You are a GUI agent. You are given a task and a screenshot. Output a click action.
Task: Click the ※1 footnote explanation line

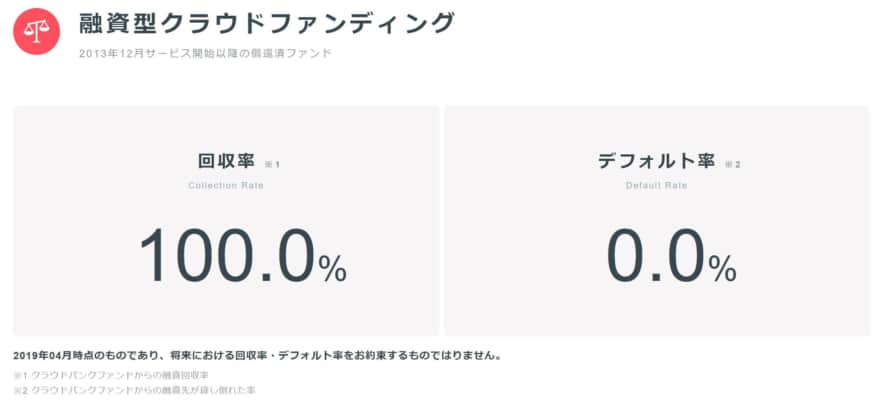(111, 374)
